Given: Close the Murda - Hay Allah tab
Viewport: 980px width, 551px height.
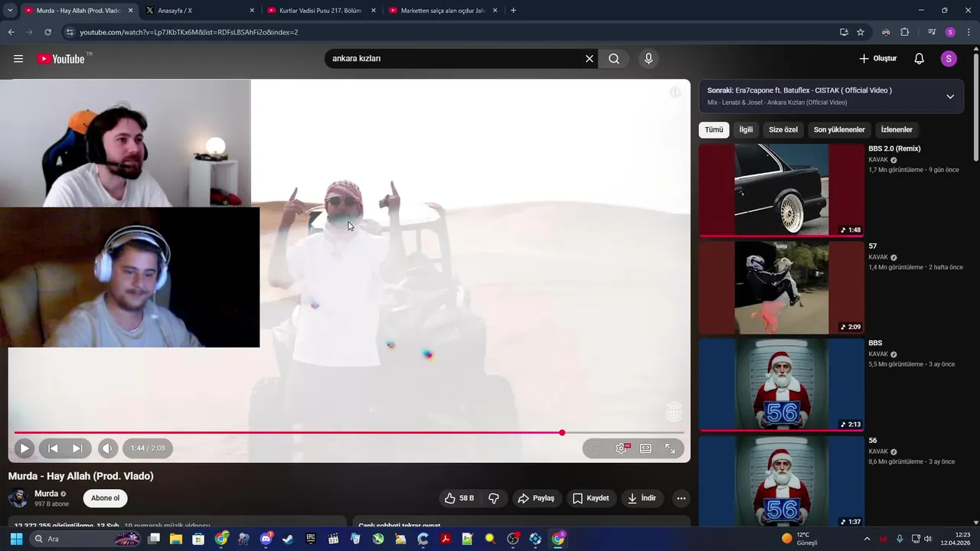Looking at the screenshot, I should (130, 11).
